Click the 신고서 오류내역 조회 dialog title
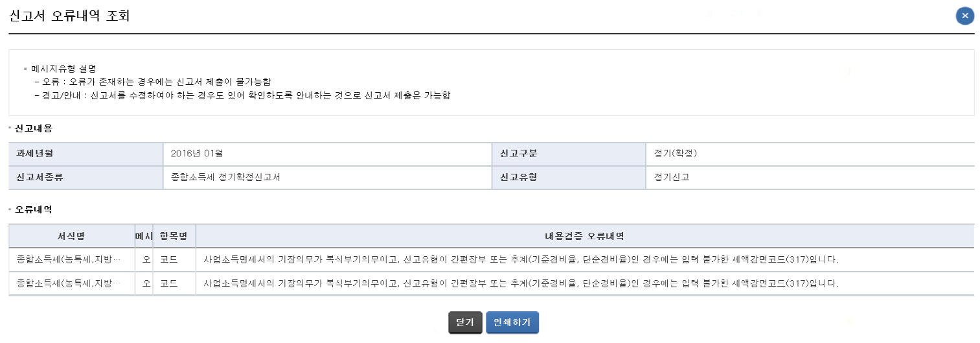The image size is (980, 343). click(x=69, y=16)
